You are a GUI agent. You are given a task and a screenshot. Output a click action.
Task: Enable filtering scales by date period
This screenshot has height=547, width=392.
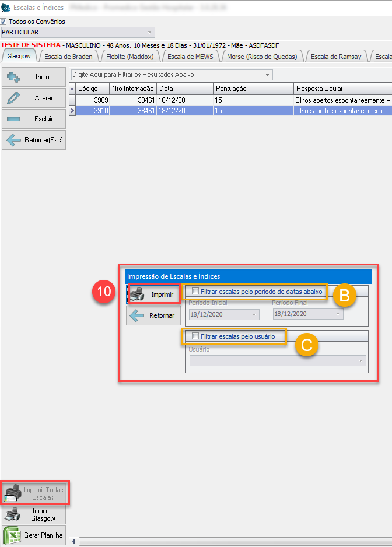point(195,290)
